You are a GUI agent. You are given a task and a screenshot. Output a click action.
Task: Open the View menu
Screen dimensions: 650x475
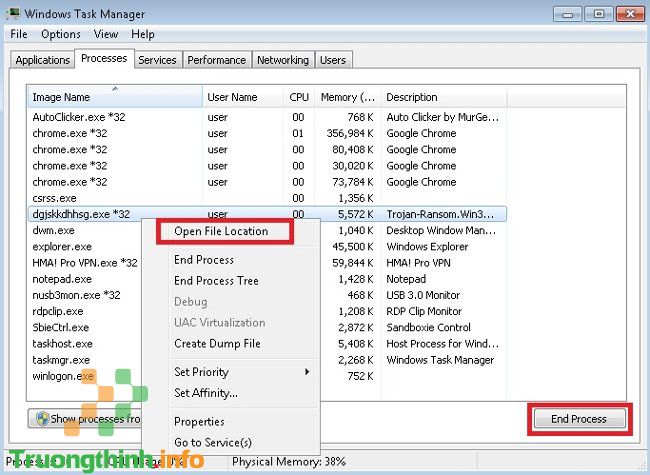106,34
